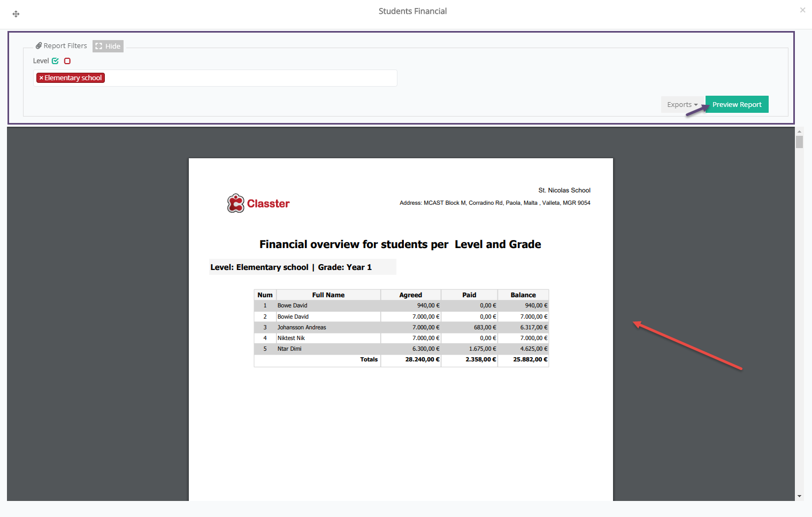This screenshot has height=517, width=812.
Task: Click the 'Balance' column header
Action: (523, 295)
